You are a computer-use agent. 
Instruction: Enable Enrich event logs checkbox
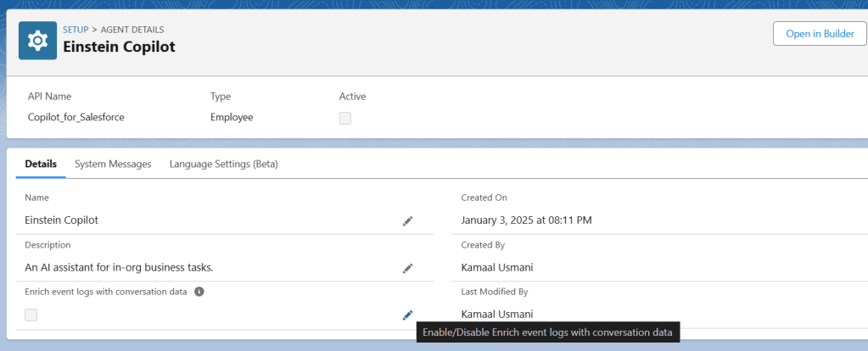tap(31, 315)
